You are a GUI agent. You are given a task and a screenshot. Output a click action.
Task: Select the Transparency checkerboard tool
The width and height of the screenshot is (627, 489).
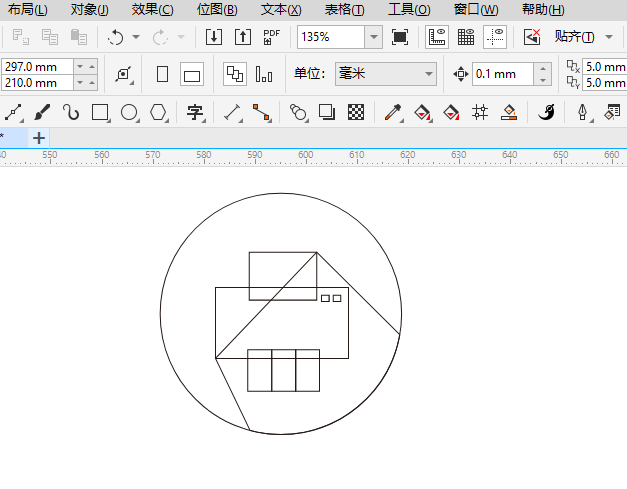(x=356, y=112)
